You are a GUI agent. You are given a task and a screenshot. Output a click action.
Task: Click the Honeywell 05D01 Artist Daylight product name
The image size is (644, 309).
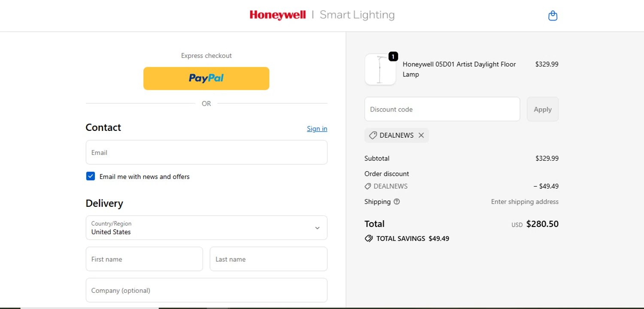click(x=459, y=69)
